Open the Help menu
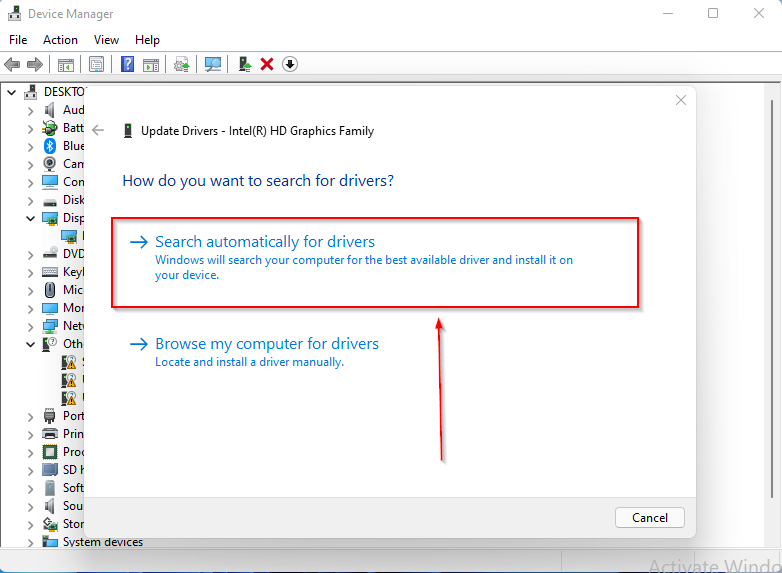 tap(147, 40)
